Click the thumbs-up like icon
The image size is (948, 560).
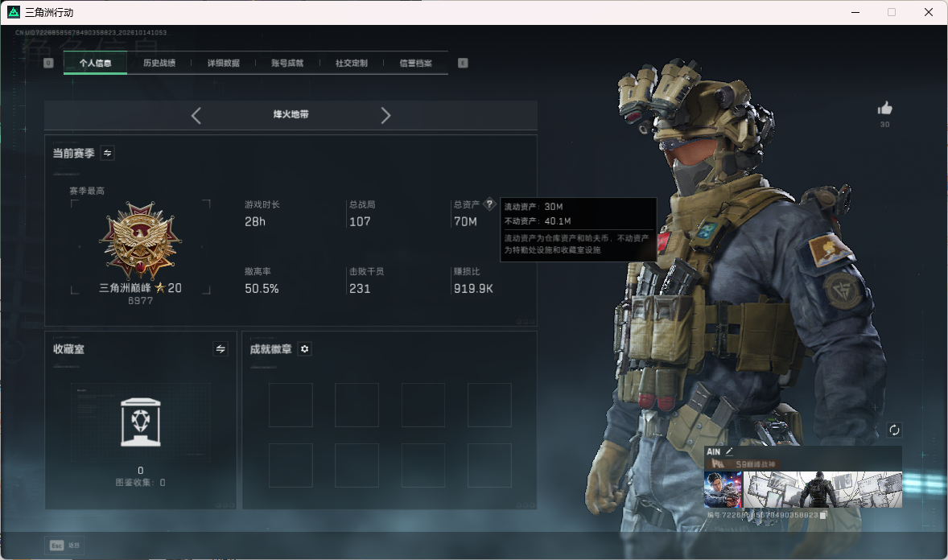click(x=884, y=109)
